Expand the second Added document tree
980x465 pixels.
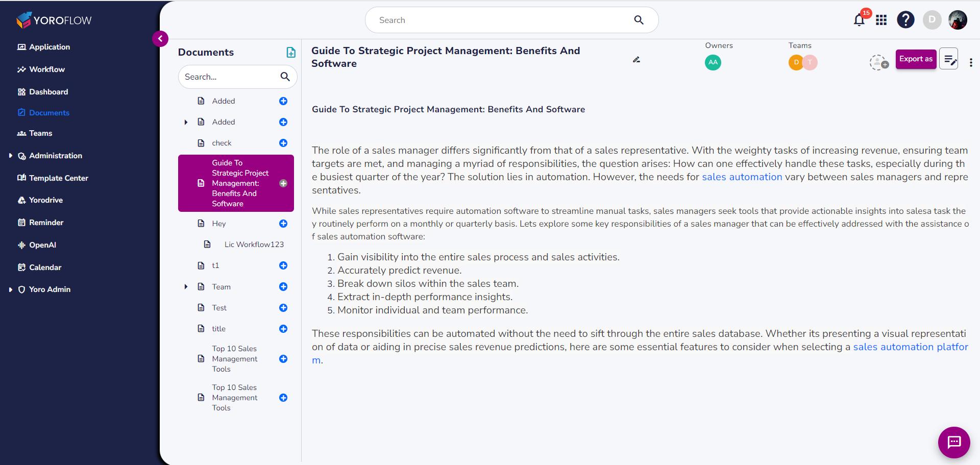tap(186, 122)
